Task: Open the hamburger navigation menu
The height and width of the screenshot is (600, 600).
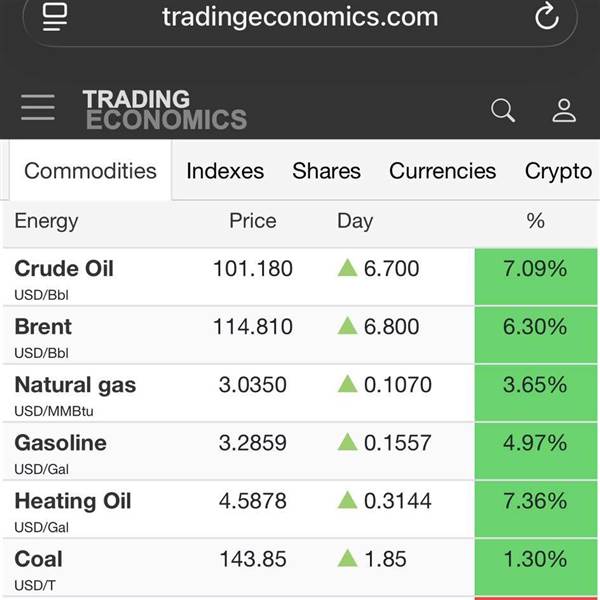Action: pos(38,108)
